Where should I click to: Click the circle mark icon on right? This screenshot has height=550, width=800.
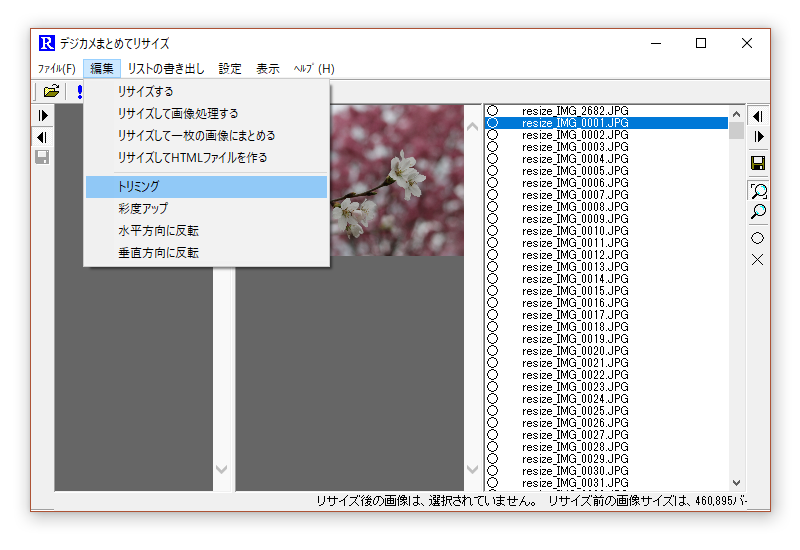pos(758,238)
